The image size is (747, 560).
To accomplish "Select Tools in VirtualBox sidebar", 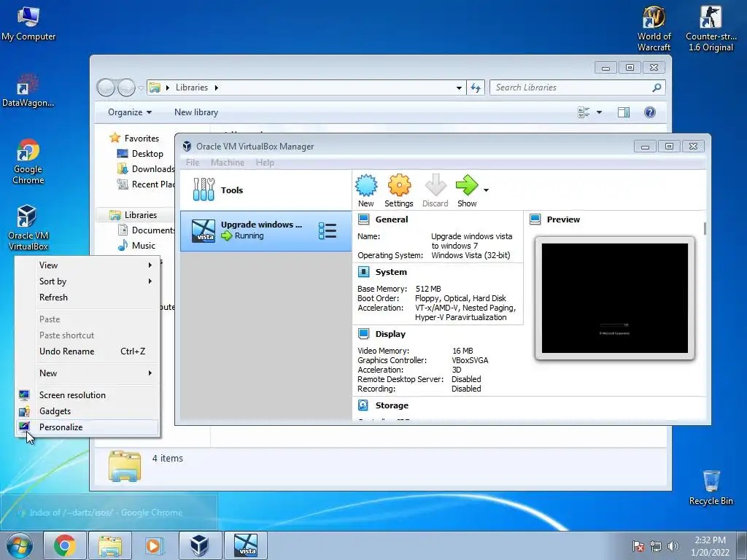I will click(x=266, y=190).
